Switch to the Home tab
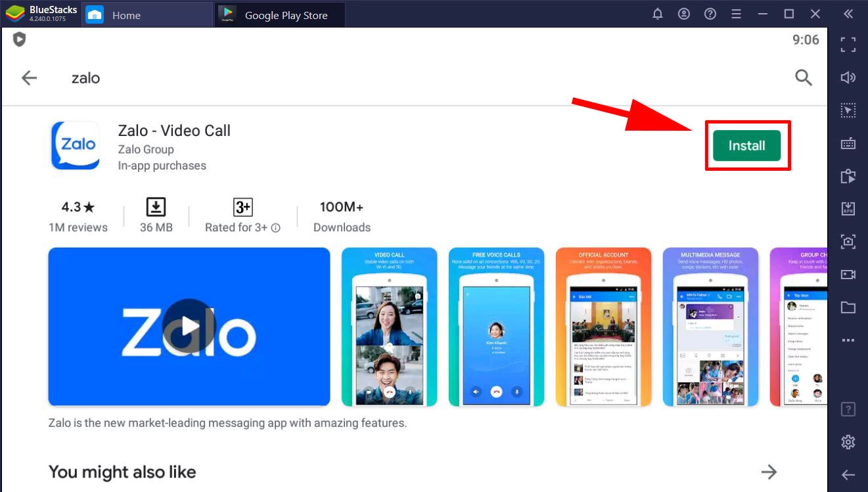This screenshot has height=492, width=868. 147,15
